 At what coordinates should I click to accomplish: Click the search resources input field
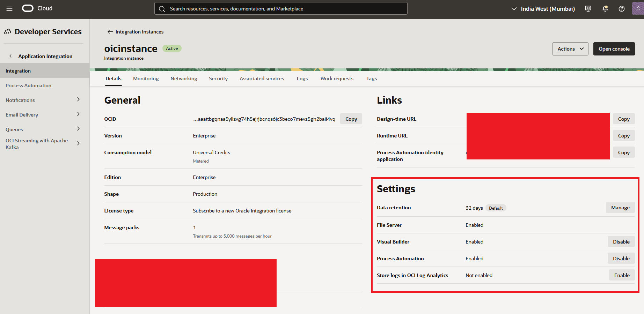click(281, 9)
